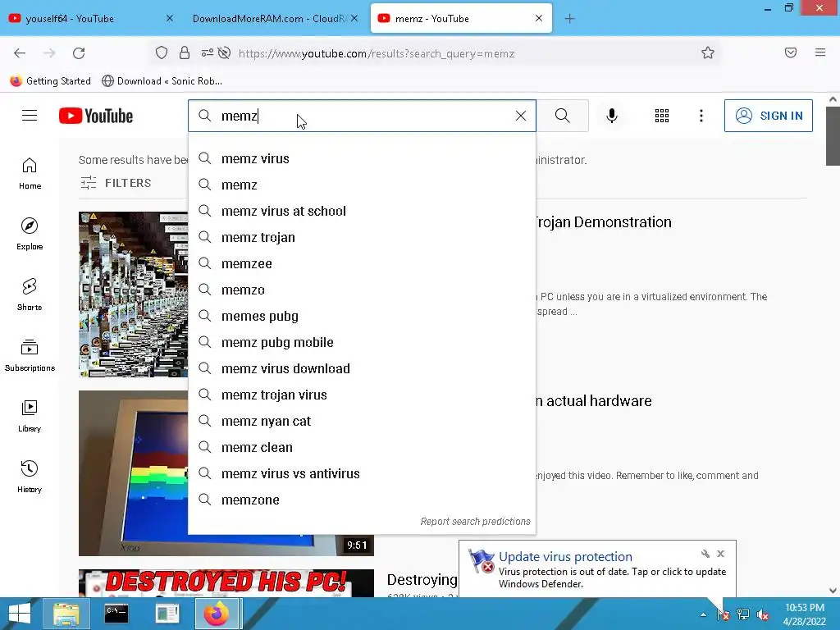Open notification options wrench icon
Viewport: 840px width, 630px height.
pos(705,554)
